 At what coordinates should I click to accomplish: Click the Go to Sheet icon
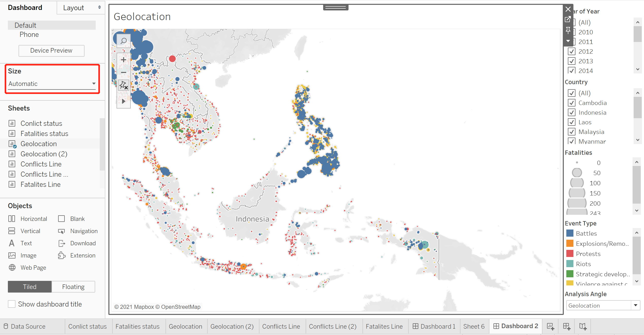(x=568, y=19)
